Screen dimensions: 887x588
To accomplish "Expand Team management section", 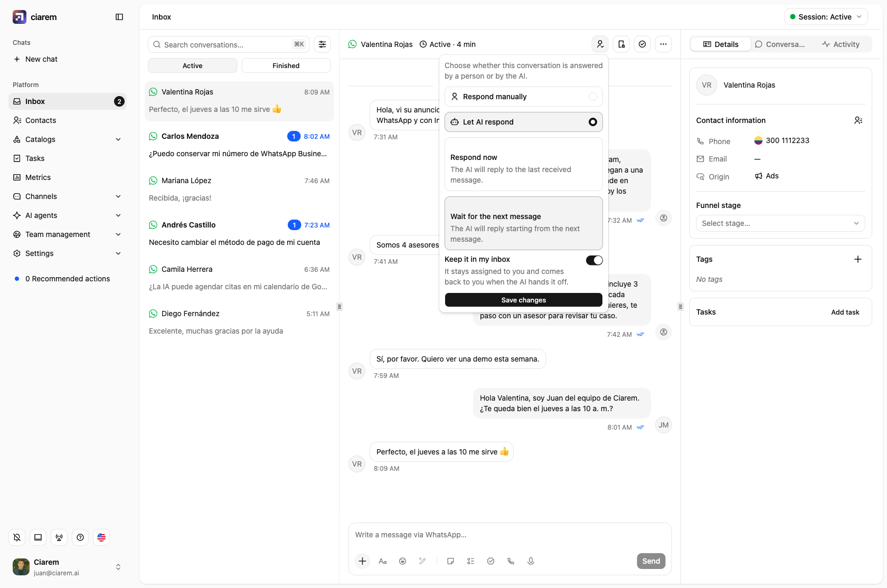I will point(68,234).
